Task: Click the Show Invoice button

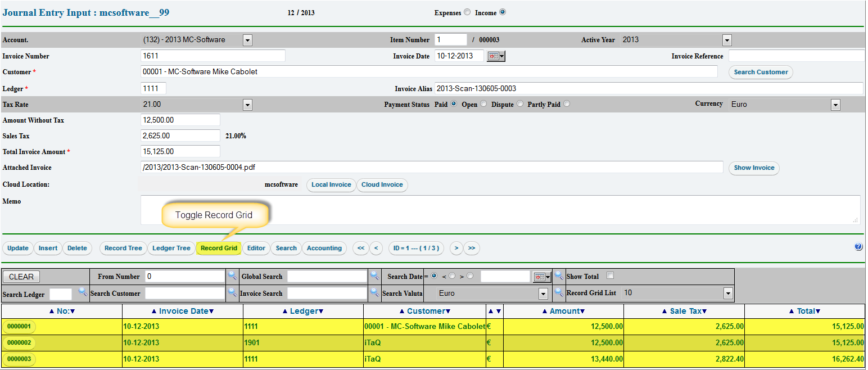Action: tap(754, 168)
